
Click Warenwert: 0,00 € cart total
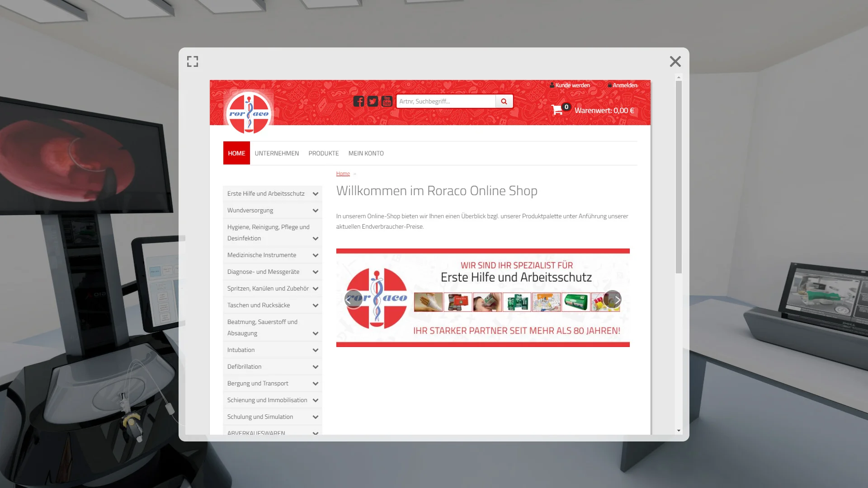(604, 110)
